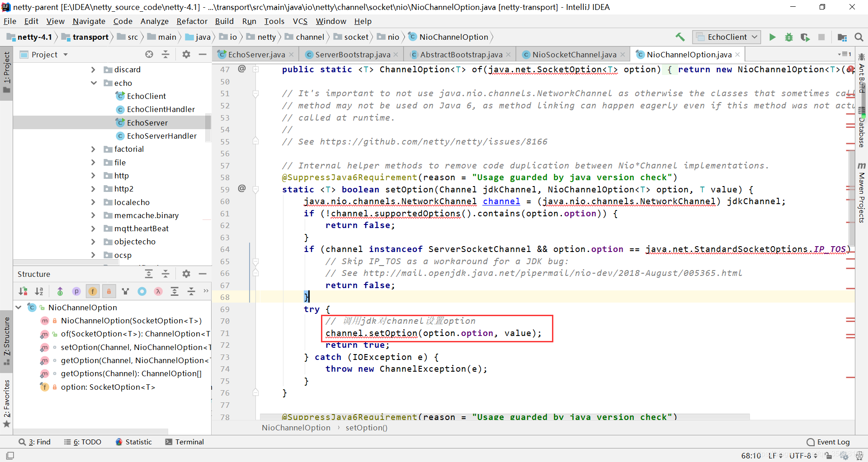Open the TODO tool window
This screenshot has height=462, width=868.
pos(83,442)
